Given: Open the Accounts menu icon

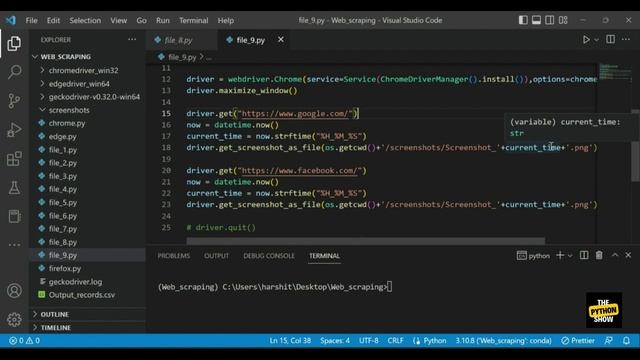Looking at the screenshot, I should pos(14,291).
